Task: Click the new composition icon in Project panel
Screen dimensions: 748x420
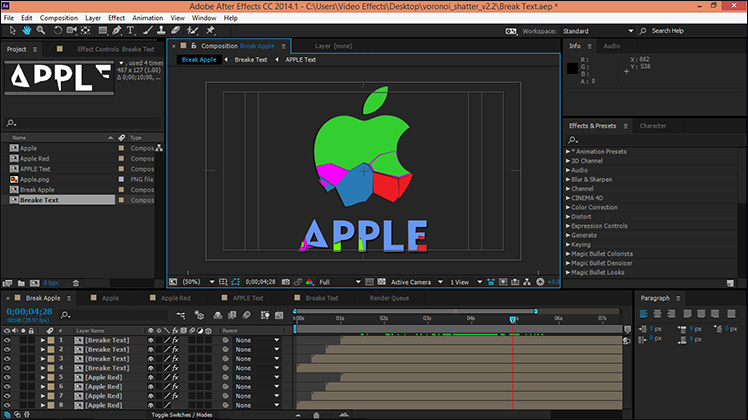Action: coord(34,283)
